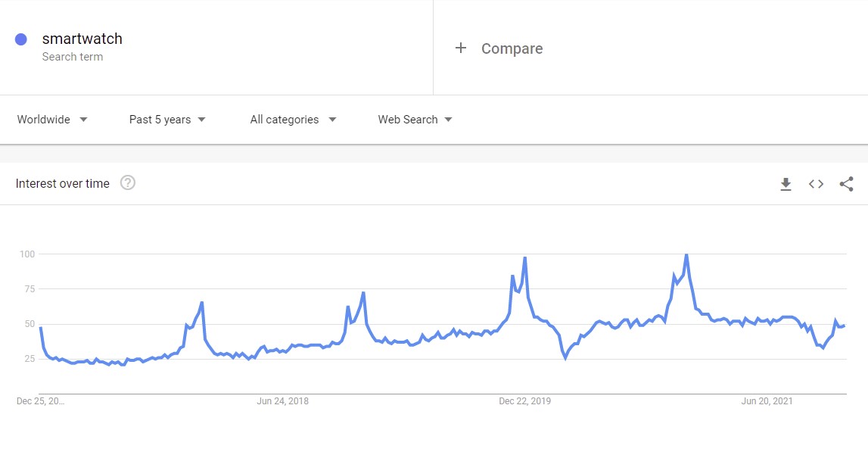This screenshot has width=868, height=455.
Task: Click the truncated Dec 25 axis label
Action: (x=41, y=401)
